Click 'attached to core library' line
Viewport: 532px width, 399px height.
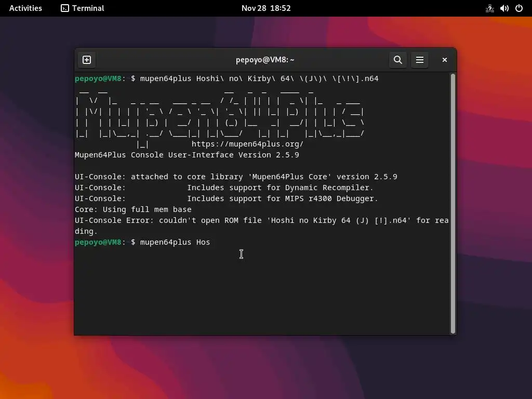pyautogui.click(x=236, y=177)
